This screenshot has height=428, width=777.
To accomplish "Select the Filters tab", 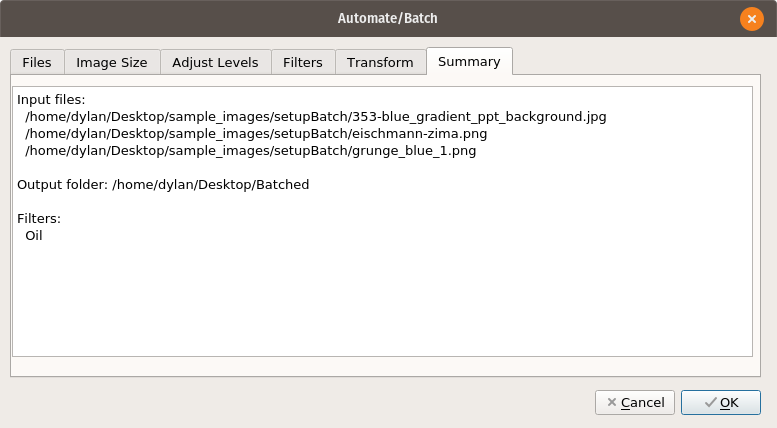I will [303, 62].
